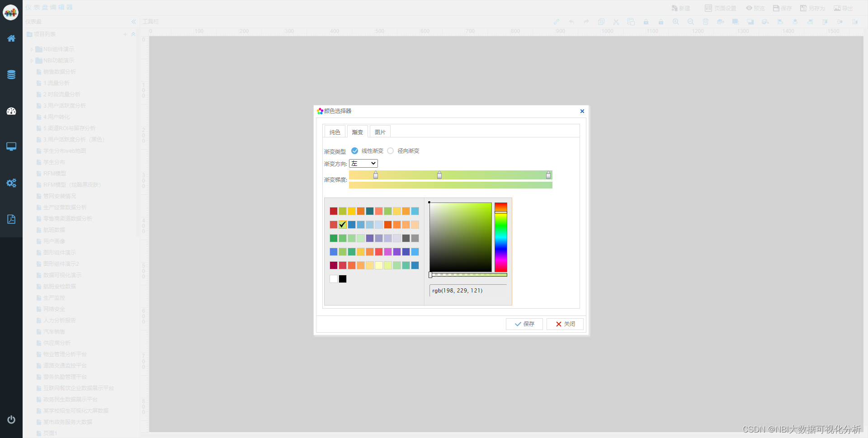Click the trash delete icon in toolbar
The image size is (868, 438).
[706, 22]
